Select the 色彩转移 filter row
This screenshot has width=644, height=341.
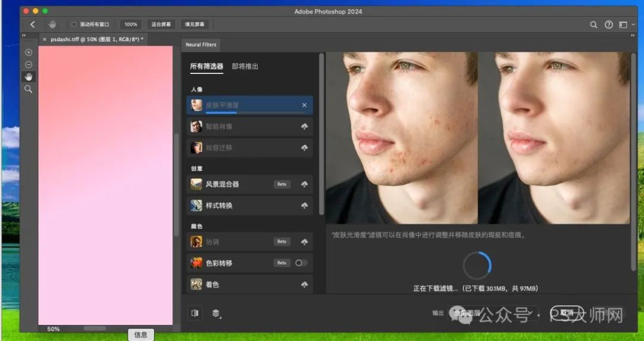[250, 263]
